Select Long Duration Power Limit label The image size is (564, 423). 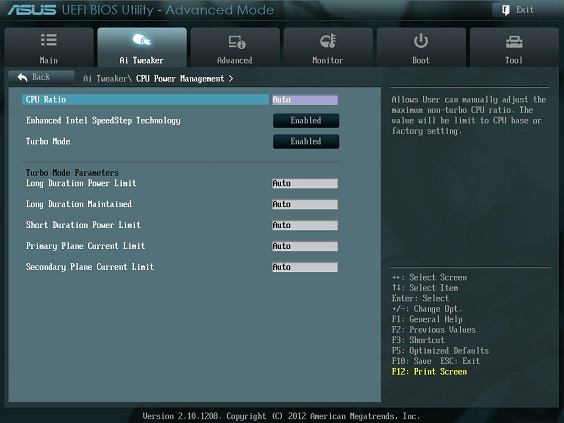(x=81, y=183)
